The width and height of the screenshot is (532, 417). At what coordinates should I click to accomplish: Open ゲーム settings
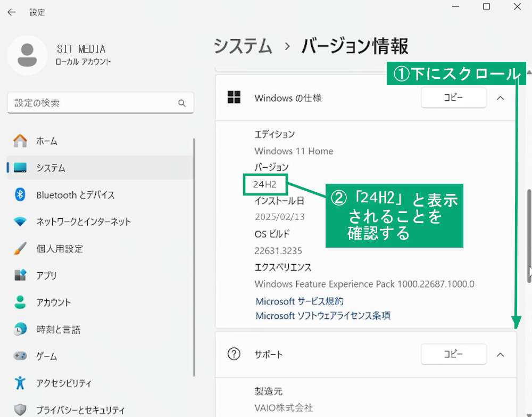point(100,356)
